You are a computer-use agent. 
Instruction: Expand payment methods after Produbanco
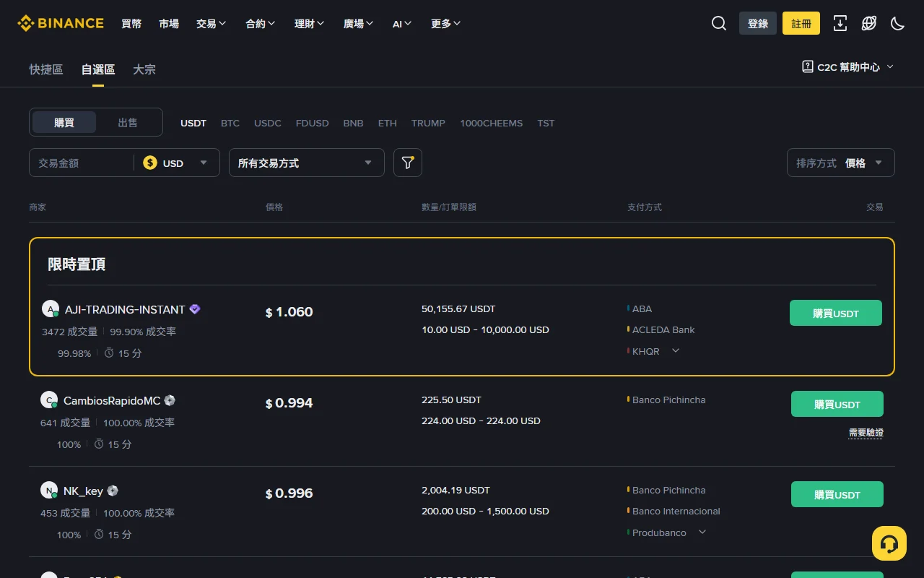(x=702, y=532)
